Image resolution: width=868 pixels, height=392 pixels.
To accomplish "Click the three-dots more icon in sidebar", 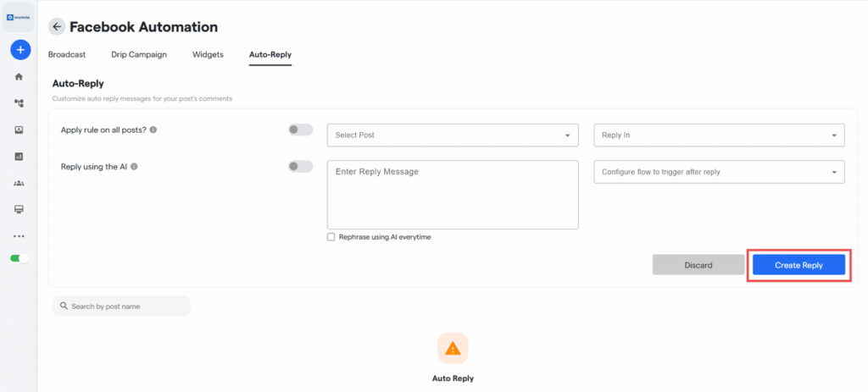I will point(19,236).
